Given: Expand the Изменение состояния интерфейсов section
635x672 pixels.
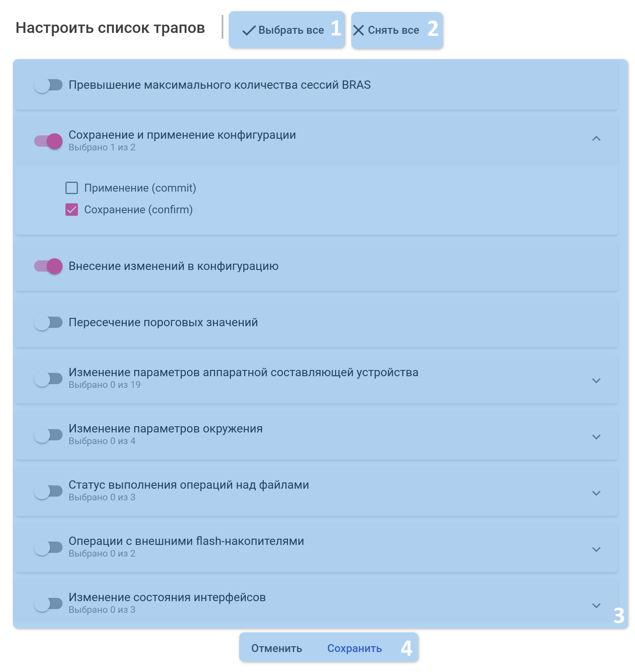Looking at the screenshot, I should tap(596, 606).
